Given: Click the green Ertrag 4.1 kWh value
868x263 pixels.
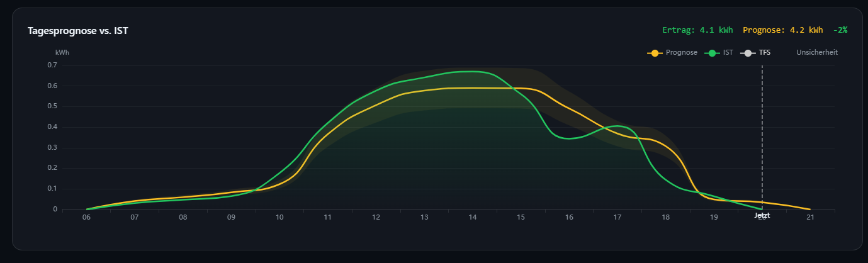Looking at the screenshot, I should tap(697, 30).
